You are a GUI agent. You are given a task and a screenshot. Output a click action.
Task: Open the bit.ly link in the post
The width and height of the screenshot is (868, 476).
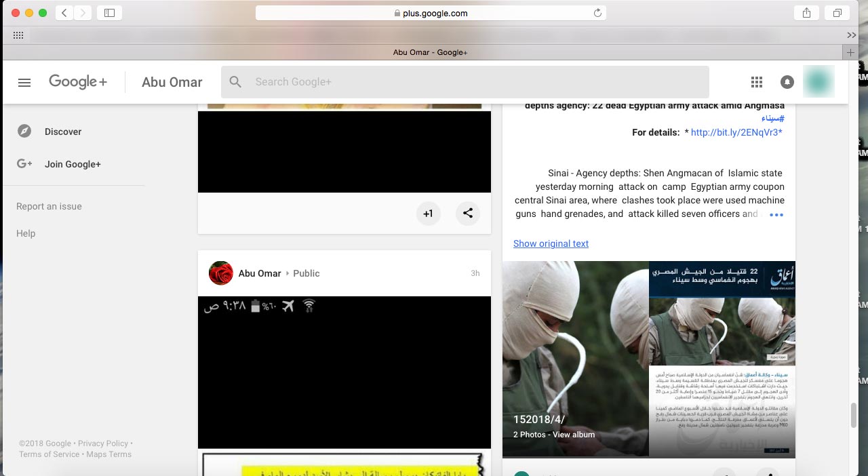pos(736,132)
